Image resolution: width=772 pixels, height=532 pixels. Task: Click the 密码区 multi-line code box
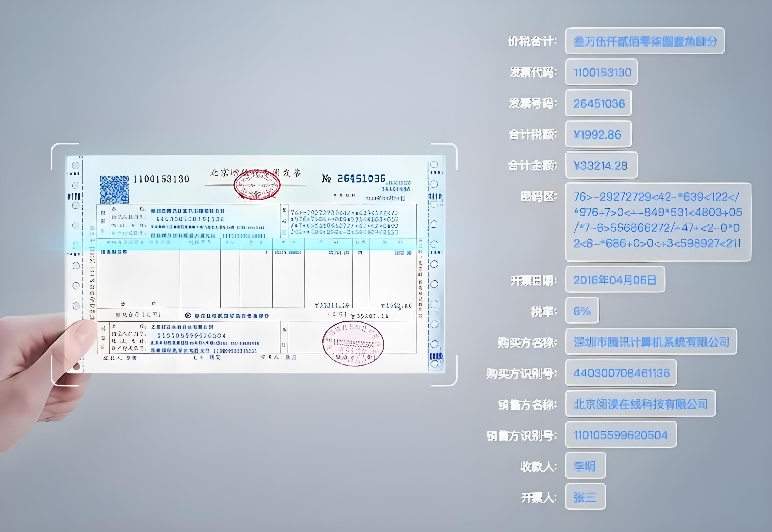(658, 222)
